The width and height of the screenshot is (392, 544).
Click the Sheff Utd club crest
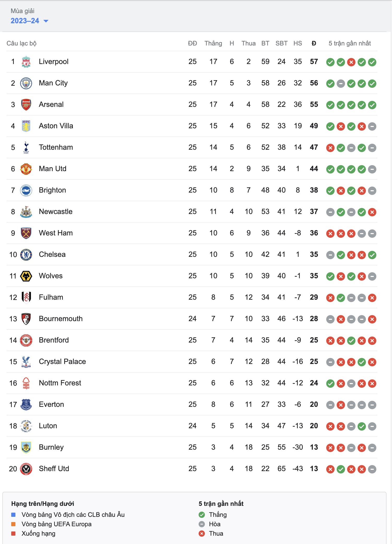coord(26,469)
